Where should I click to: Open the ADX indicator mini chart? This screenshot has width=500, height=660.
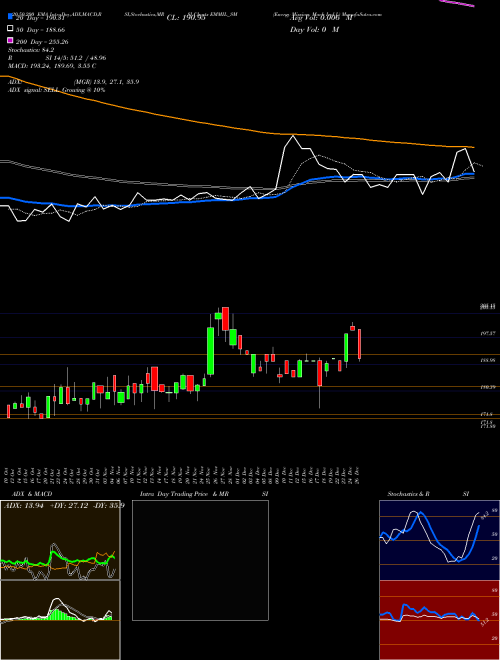coord(60,540)
